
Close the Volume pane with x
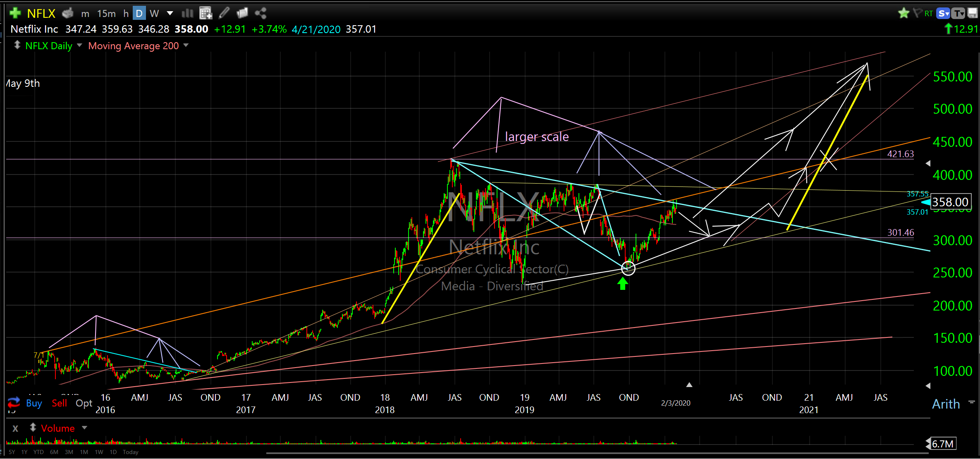(x=15, y=428)
